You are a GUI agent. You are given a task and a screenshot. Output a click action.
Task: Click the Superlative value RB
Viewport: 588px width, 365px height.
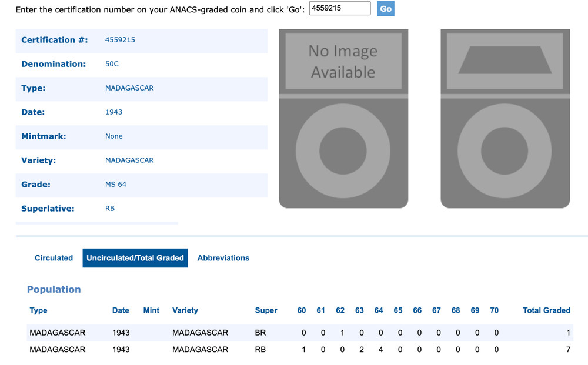pyautogui.click(x=110, y=208)
